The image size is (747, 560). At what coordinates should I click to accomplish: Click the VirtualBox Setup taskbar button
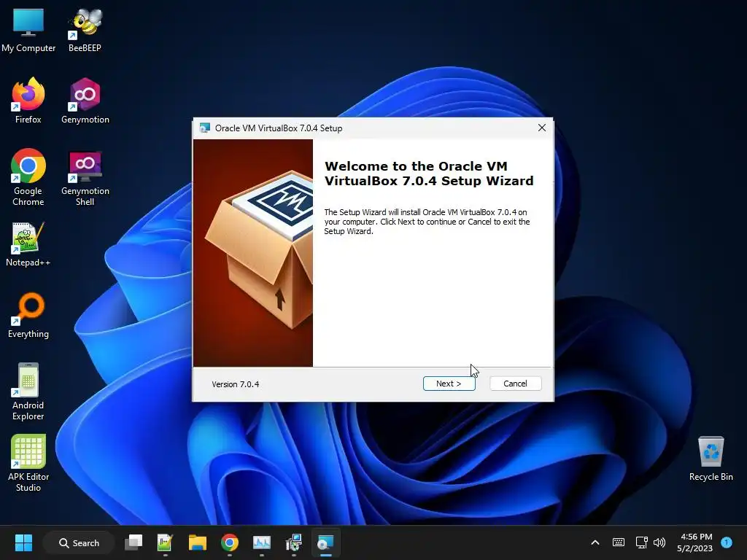[x=326, y=542]
